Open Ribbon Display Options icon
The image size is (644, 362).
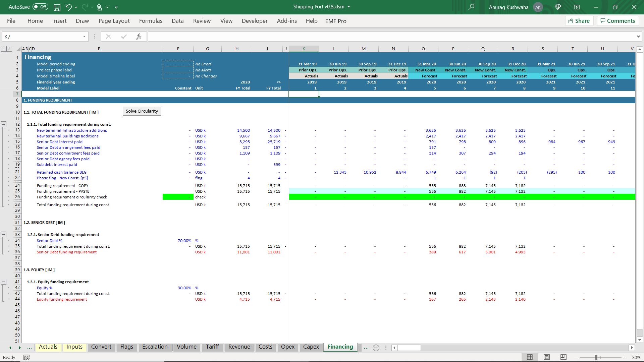click(x=577, y=7)
